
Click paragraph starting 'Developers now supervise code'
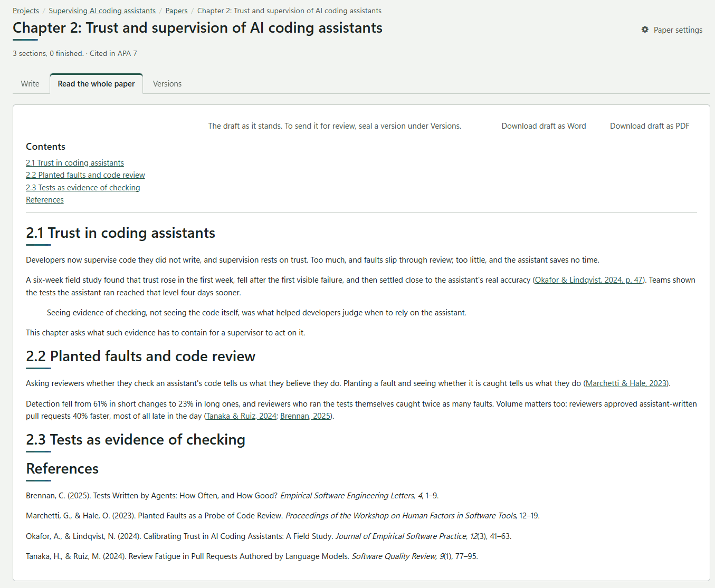click(312, 260)
